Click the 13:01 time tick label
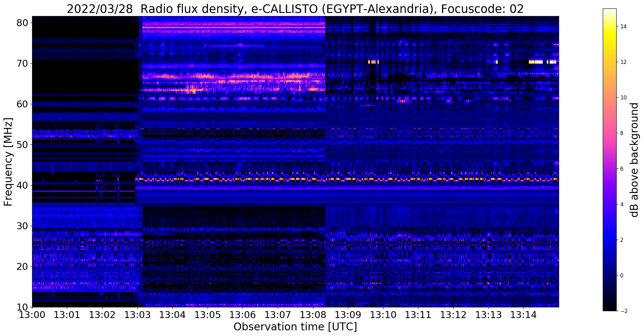 click(67, 315)
